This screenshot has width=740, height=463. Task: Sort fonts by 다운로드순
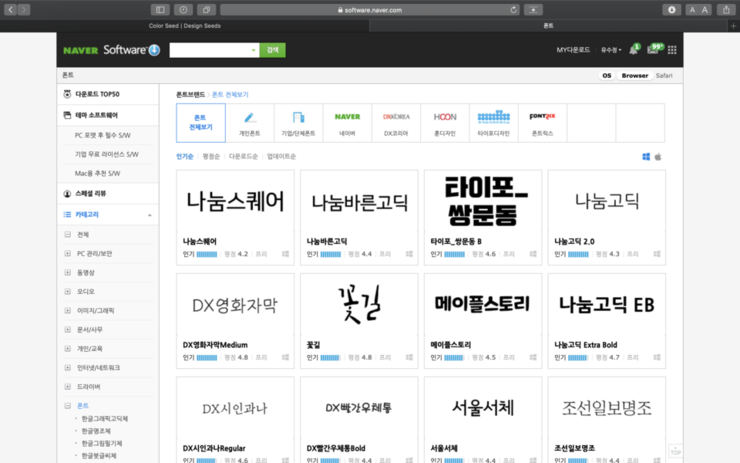(243, 157)
